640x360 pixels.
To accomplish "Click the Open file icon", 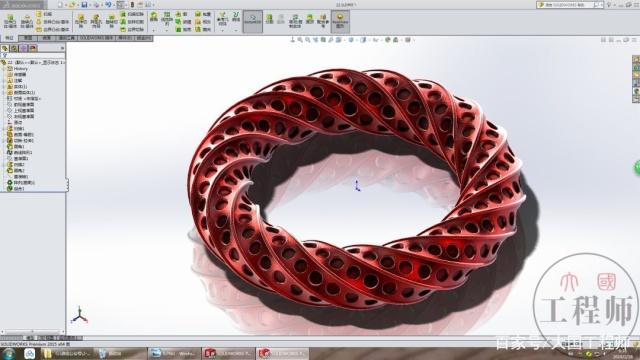I will coord(72,4).
